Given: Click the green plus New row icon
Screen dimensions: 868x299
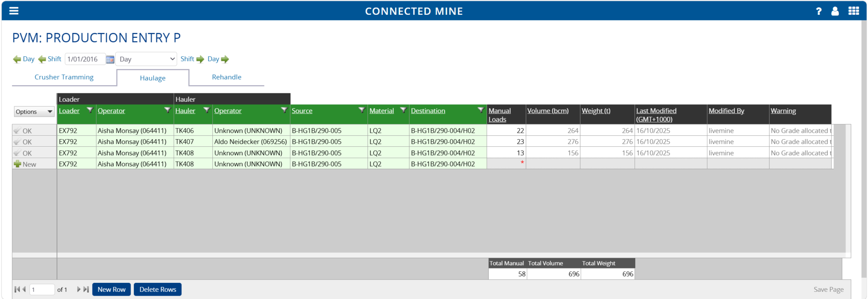Looking at the screenshot, I should 17,164.
